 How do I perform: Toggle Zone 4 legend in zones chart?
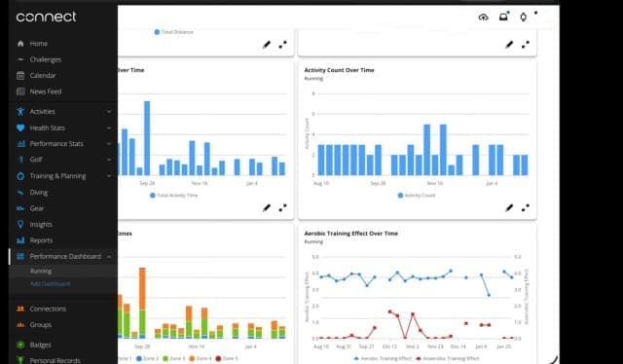coord(201,358)
